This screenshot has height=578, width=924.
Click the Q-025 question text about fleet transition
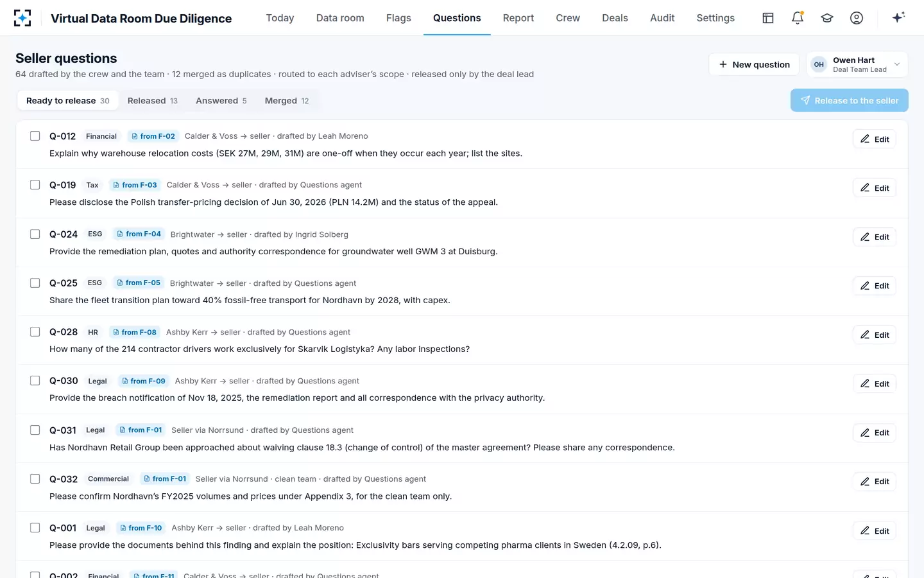[x=250, y=300]
